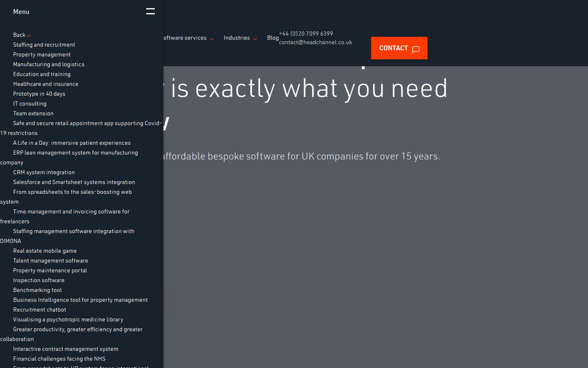Image resolution: width=588 pixels, height=368 pixels.
Task: Open the Team extension page
Action: pos(33,114)
